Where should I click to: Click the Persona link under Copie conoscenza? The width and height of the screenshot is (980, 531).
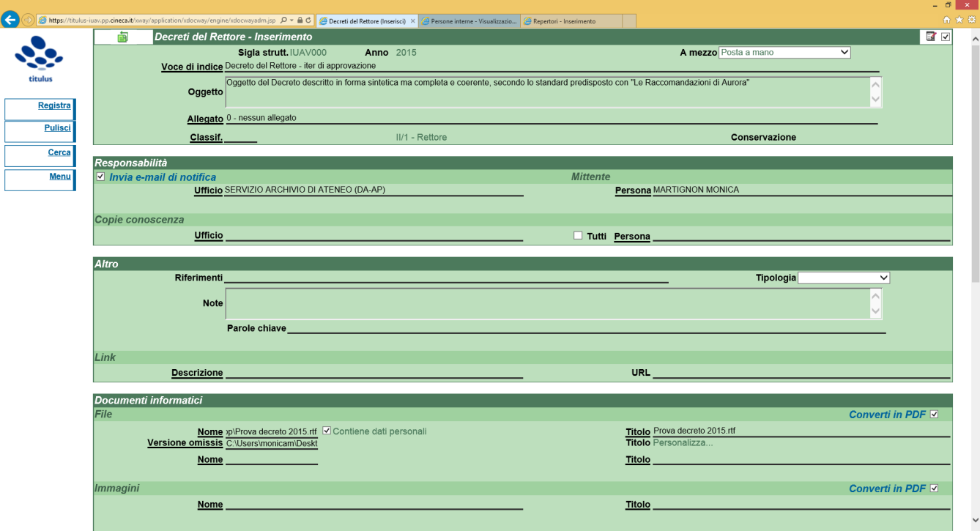coord(632,237)
